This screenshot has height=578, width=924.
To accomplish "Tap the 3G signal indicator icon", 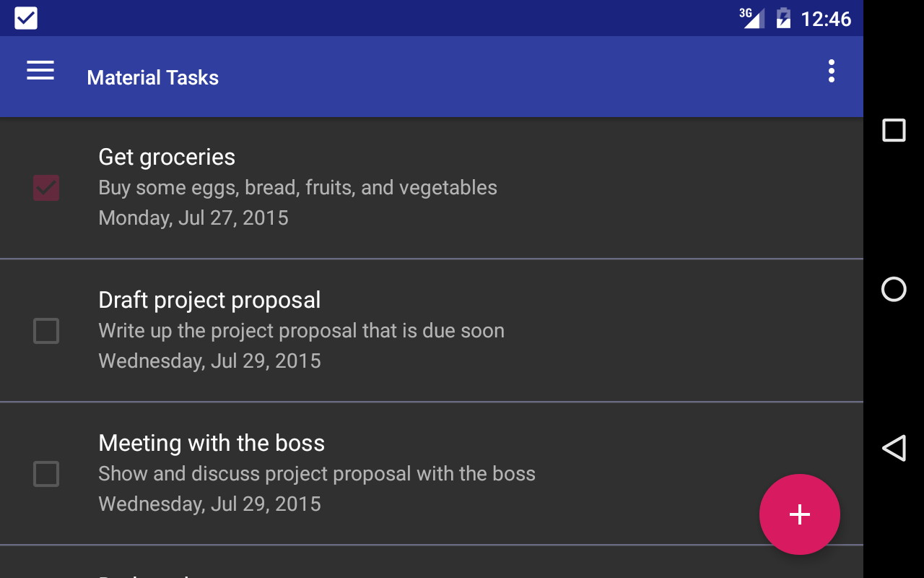I will pyautogui.click(x=752, y=18).
